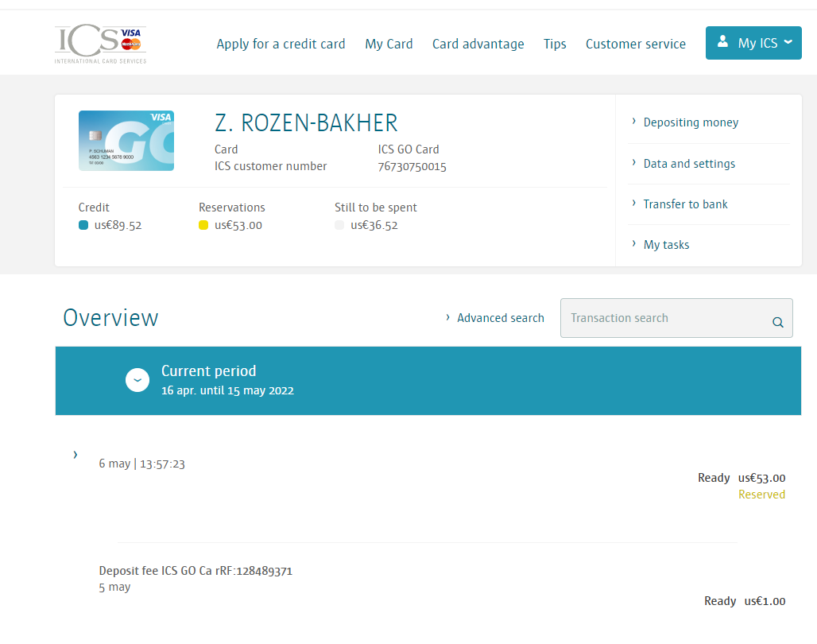
Task: Click the 16 apr. until 15 may 2022 date range
Action: (227, 390)
